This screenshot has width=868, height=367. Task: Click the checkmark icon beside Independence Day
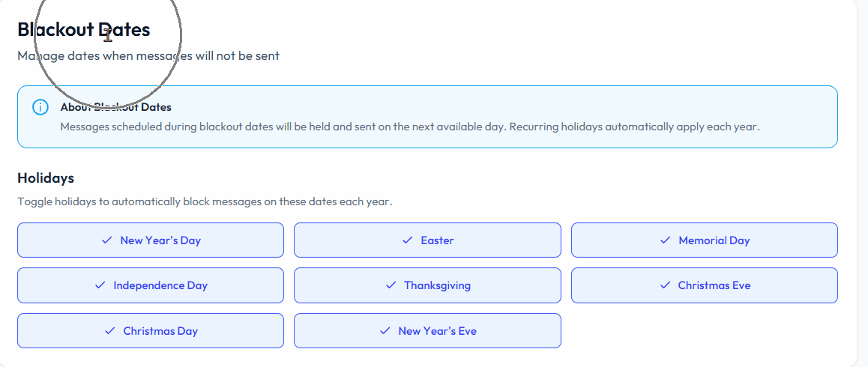100,285
